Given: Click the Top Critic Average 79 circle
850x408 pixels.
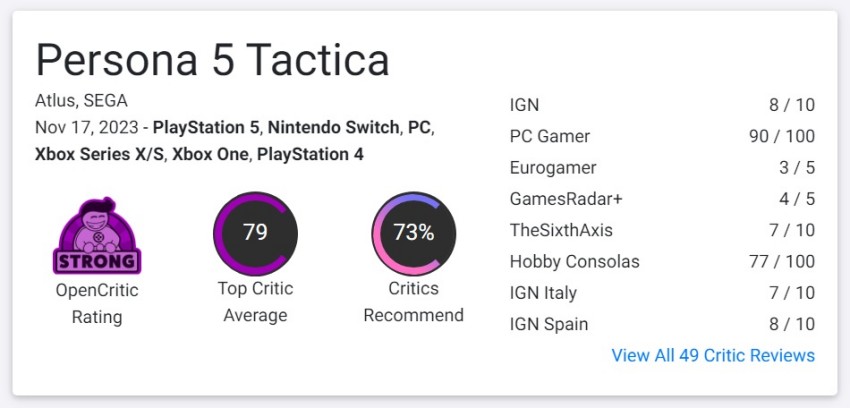Looking at the screenshot, I should point(255,233).
